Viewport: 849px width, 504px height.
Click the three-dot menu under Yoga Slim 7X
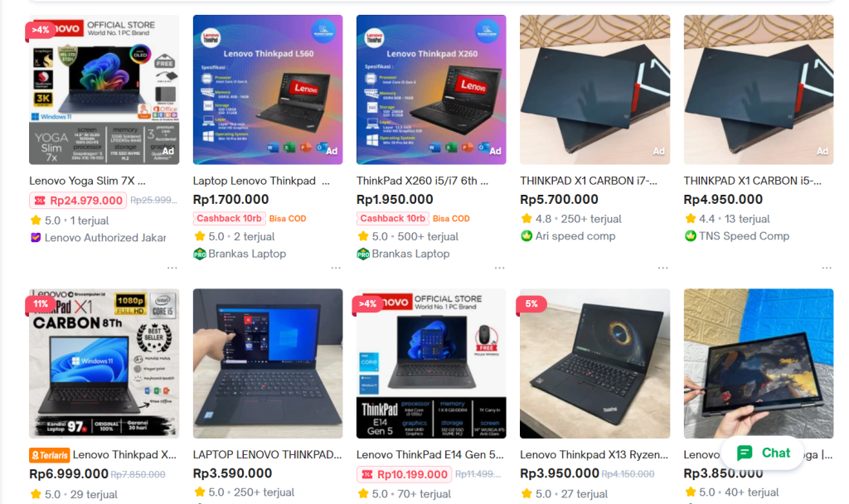point(172,268)
